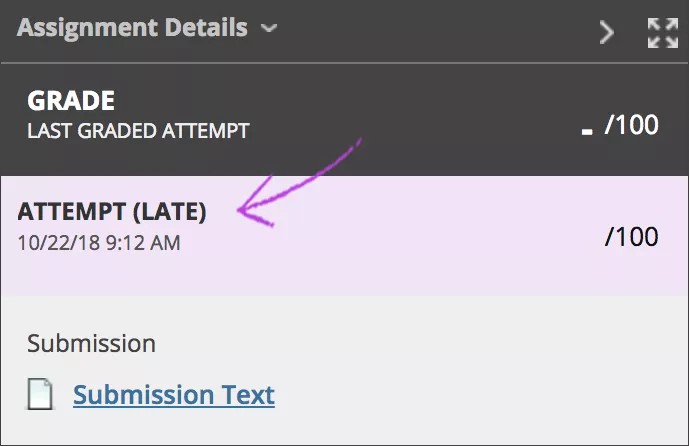689x446 pixels.
Task: Click the empty score box in attempt row
Action: point(582,236)
